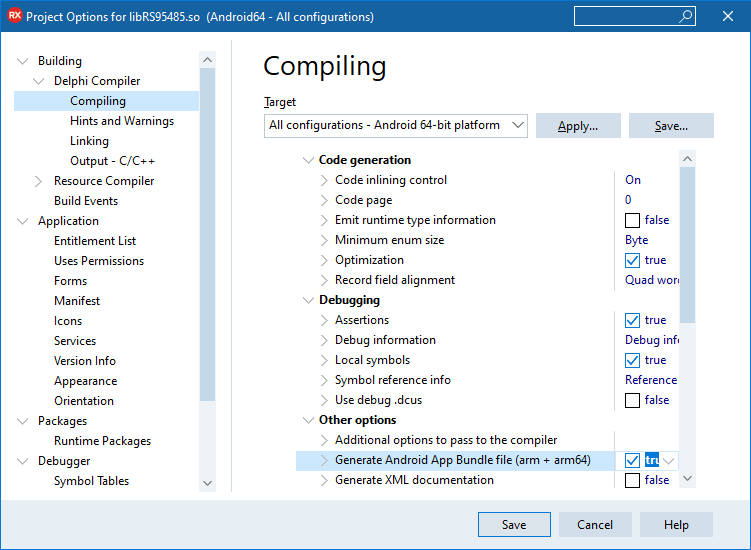Toggle the Use debug .dcus checkbox
Viewport: 751px width, 550px height.
coord(632,400)
